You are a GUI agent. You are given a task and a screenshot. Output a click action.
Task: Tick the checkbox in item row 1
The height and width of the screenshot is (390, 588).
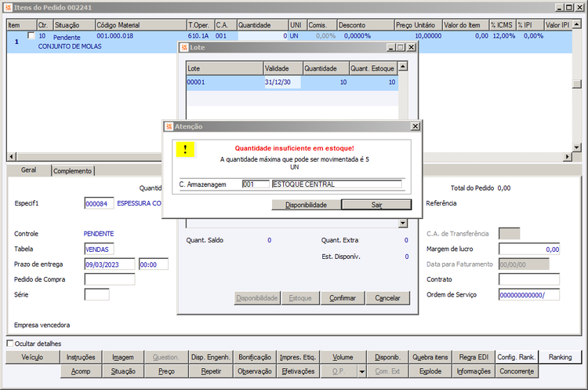31,35
